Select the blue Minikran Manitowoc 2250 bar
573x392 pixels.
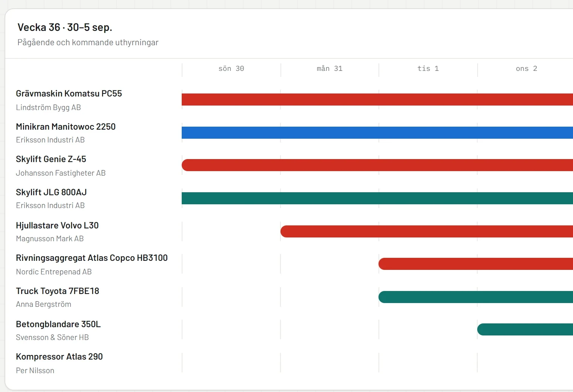[x=377, y=133]
